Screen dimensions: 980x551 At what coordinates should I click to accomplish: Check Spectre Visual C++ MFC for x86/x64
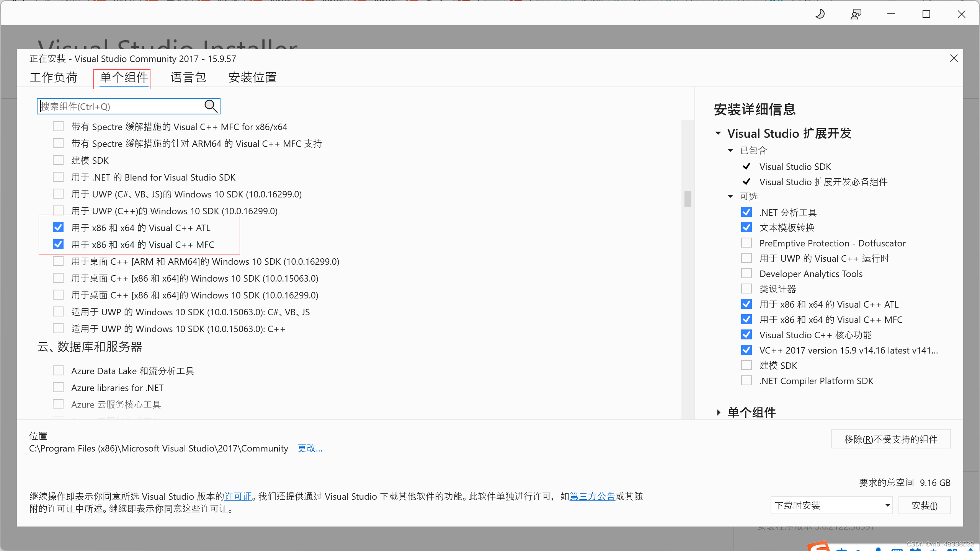pyautogui.click(x=58, y=126)
